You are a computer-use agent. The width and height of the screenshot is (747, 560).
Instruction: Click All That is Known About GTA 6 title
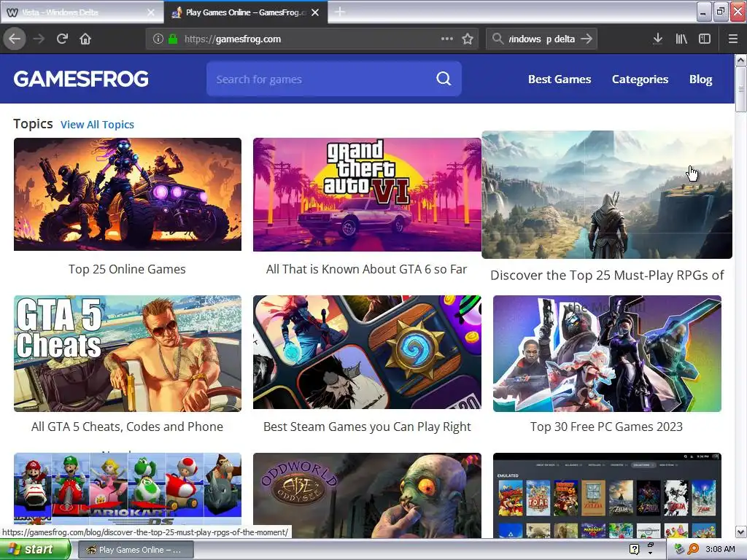pos(367,270)
